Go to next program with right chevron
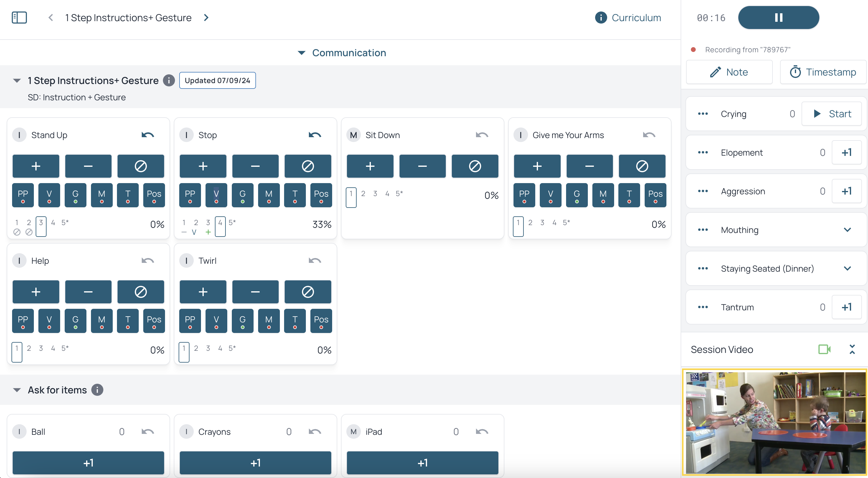The width and height of the screenshot is (868, 478). point(206,18)
